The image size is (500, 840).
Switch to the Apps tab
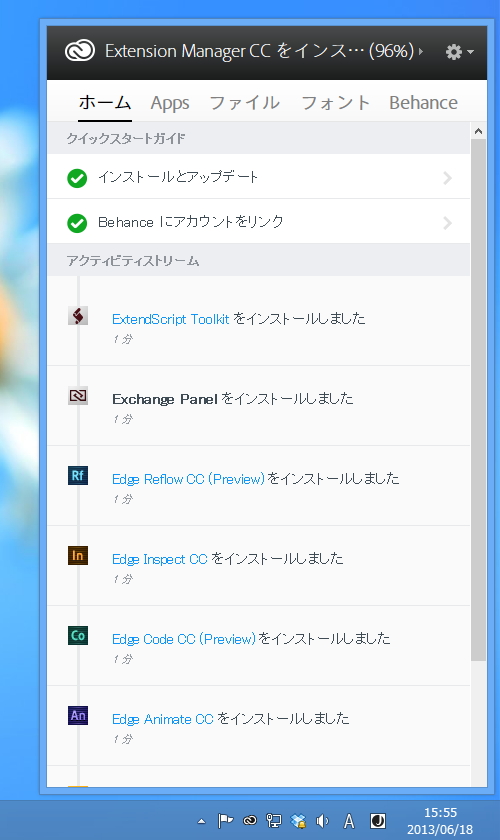coord(170,102)
